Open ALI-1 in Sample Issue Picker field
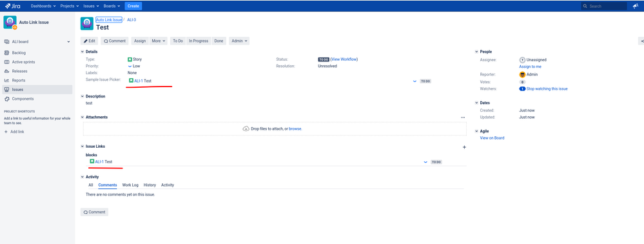The width and height of the screenshot is (644, 244). pyautogui.click(x=139, y=81)
